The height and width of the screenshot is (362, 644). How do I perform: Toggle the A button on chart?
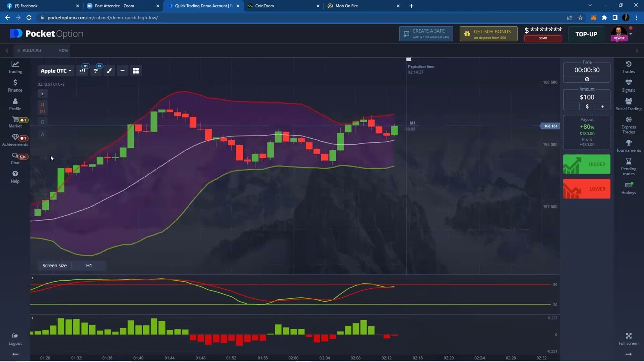[x=43, y=134]
